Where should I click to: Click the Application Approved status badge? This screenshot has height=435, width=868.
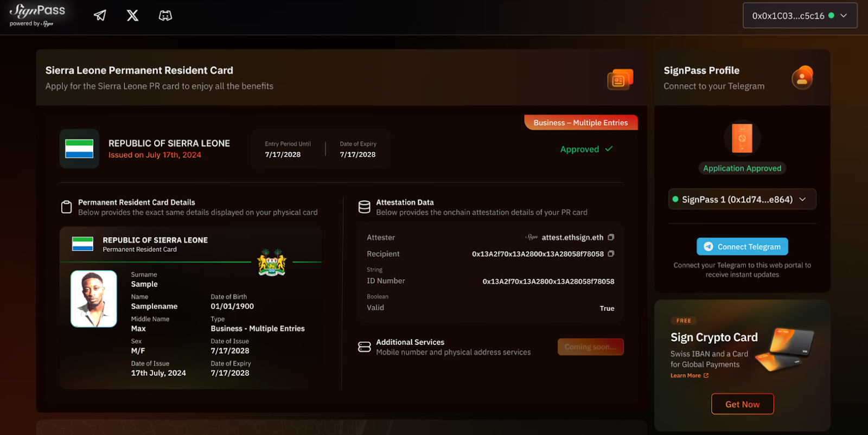click(742, 168)
